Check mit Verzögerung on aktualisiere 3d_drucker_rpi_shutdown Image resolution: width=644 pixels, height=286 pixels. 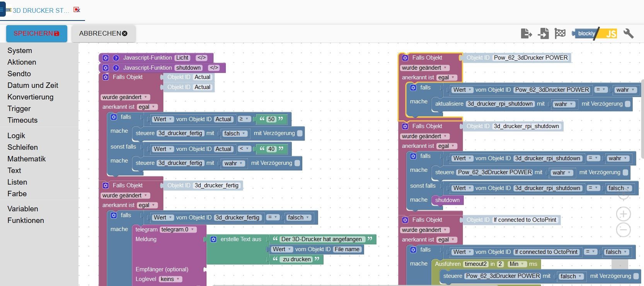tap(628, 104)
